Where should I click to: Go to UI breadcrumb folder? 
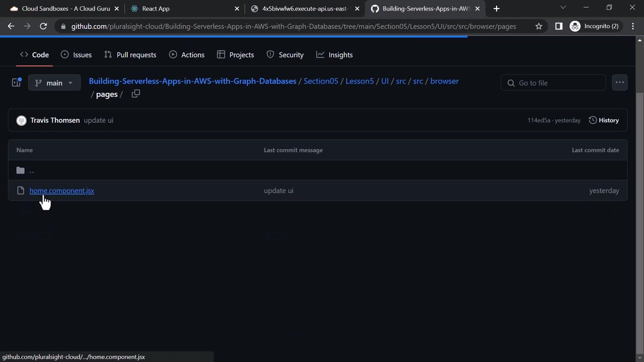click(x=385, y=81)
